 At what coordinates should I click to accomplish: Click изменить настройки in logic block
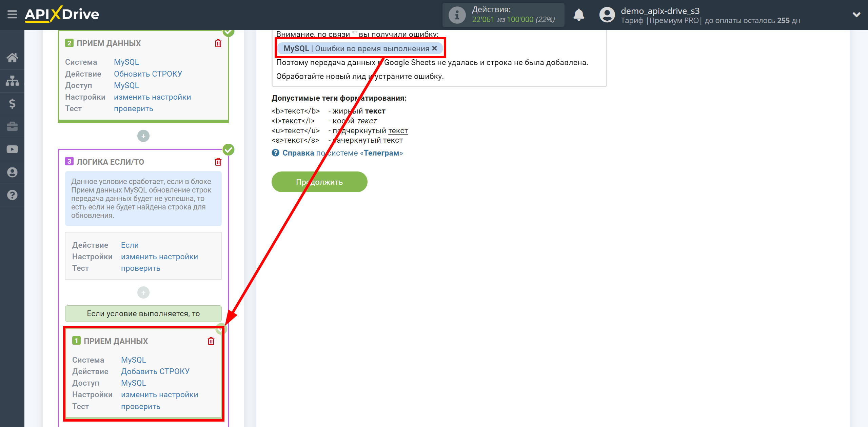160,257
